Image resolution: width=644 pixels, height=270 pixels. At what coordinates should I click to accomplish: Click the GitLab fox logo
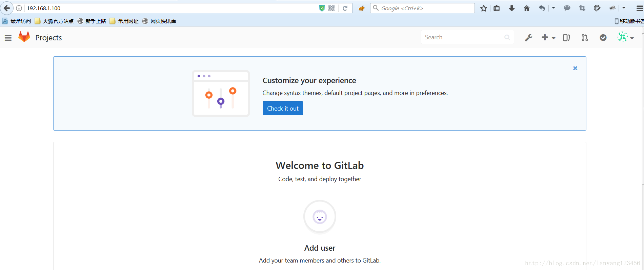[x=24, y=37]
